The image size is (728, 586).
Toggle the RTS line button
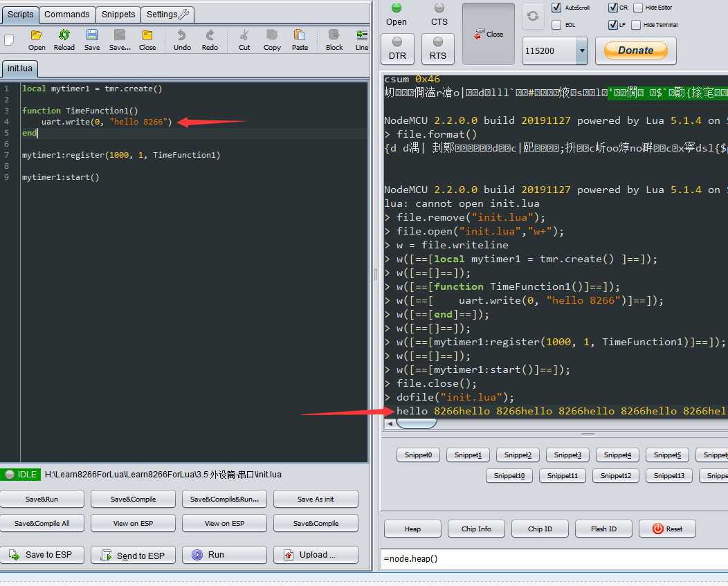tap(438, 48)
